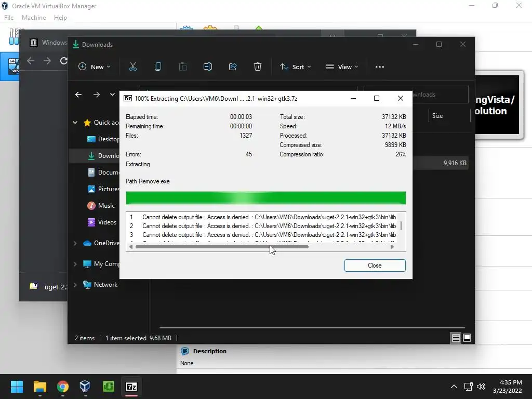The image size is (532, 399).
Task: Go back in Downloads explorer
Action: pos(78,95)
